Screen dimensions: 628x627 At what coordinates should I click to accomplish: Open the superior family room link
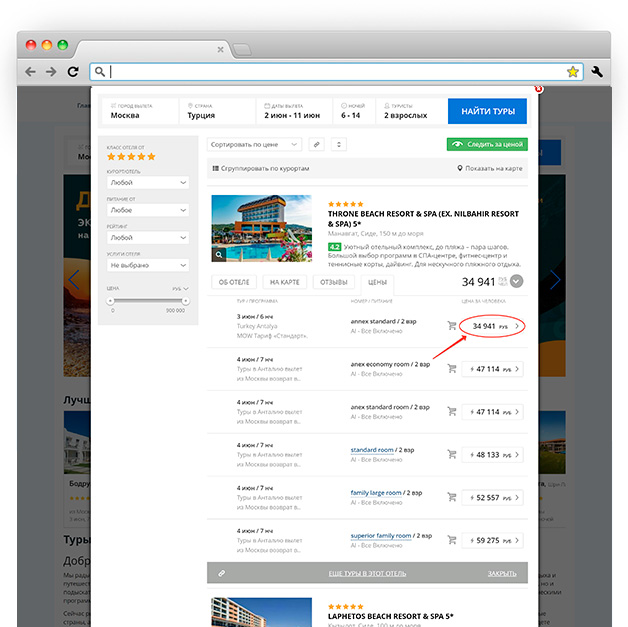pyautogui.click(x=380, y=536)
